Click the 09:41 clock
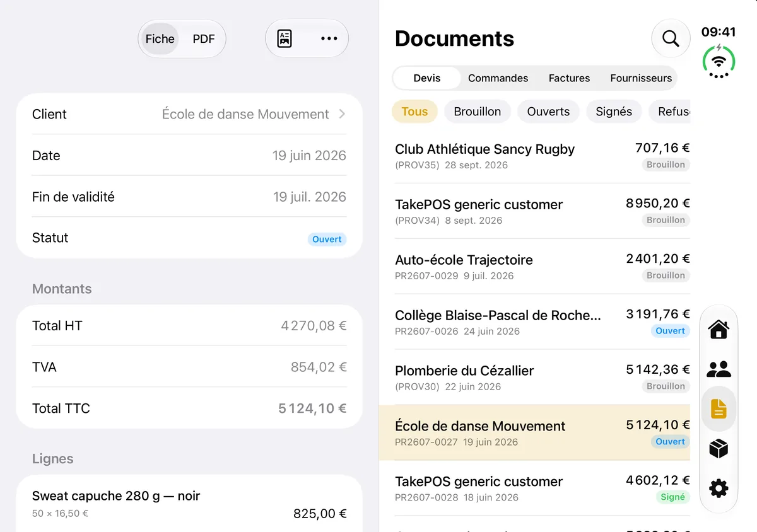The image size is (757, 532). 719,32
